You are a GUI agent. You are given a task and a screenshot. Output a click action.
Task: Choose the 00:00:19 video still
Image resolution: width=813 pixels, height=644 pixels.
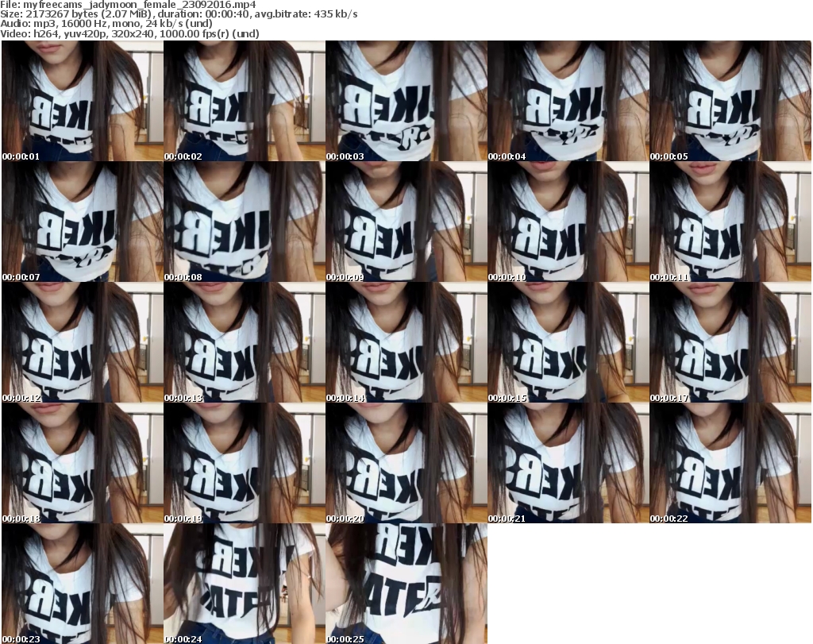pyautogui.click(x=245, y=463)
